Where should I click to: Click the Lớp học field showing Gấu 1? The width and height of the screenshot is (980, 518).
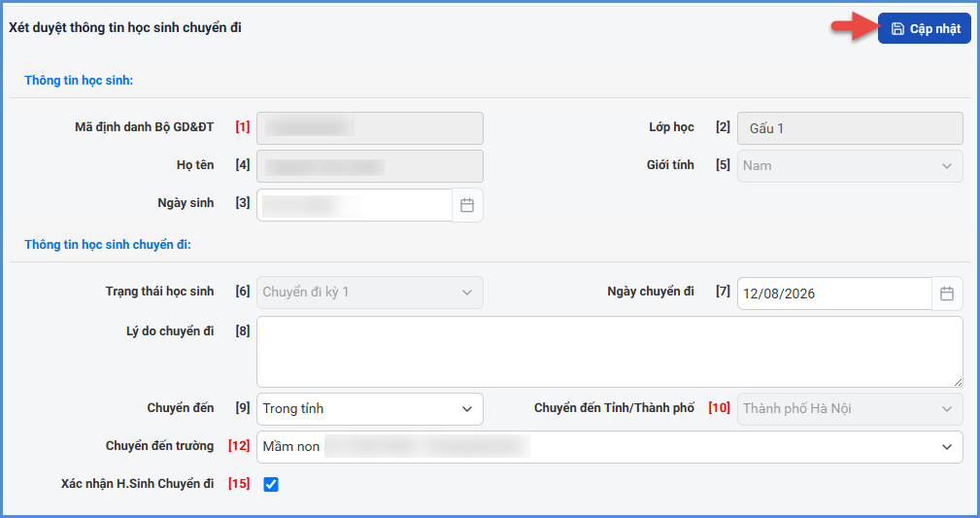tap(850, 128)
